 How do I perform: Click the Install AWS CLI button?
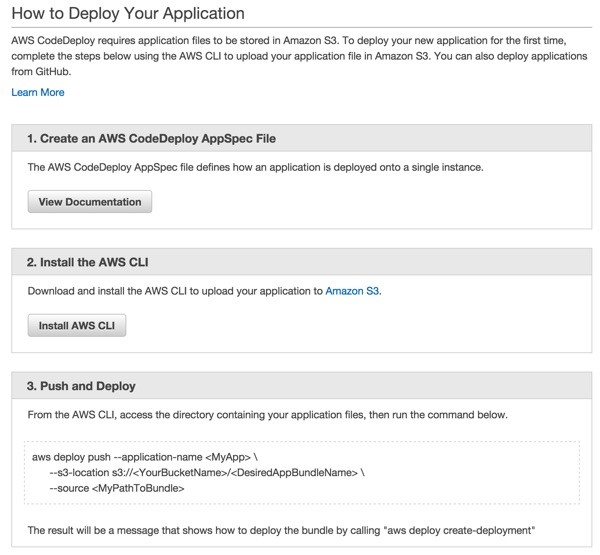(x=77, y=325)
